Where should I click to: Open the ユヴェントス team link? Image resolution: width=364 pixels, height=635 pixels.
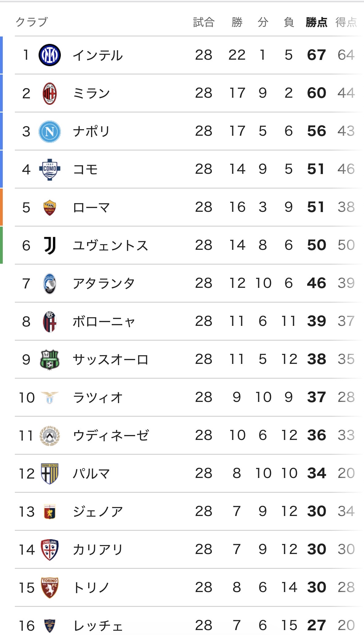coord(110,245)
